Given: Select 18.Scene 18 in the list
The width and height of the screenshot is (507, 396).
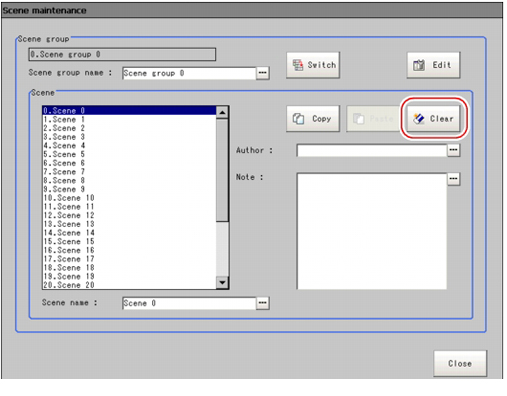Looking at the screenshot, I should tap(129, 267).
